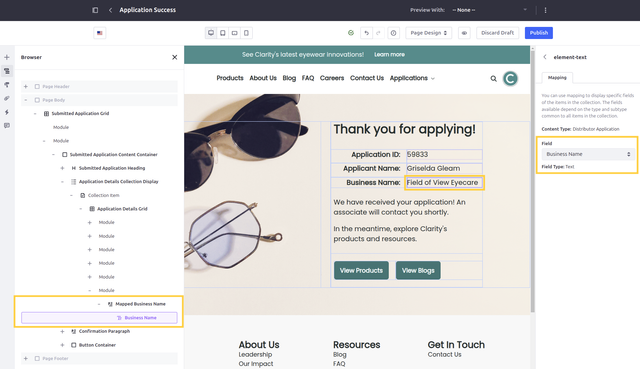Open Products in the site navigation
Screen dimensions: 640x369
[230, 78]
